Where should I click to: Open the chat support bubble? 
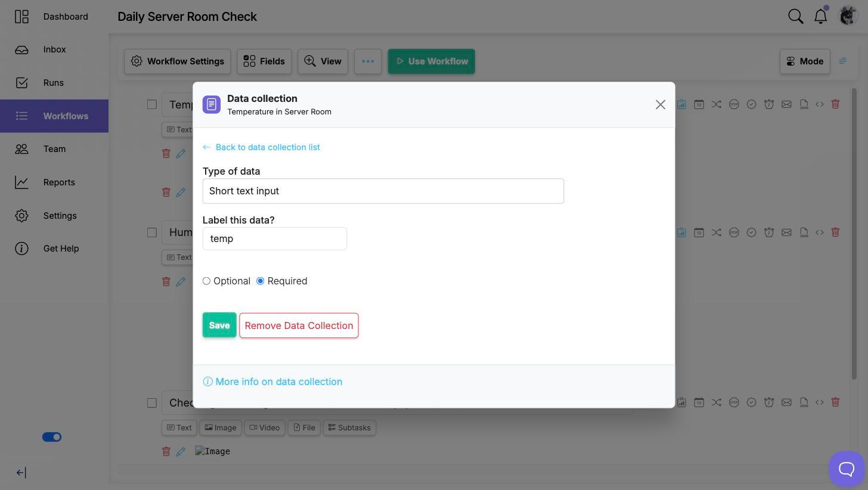847,469
